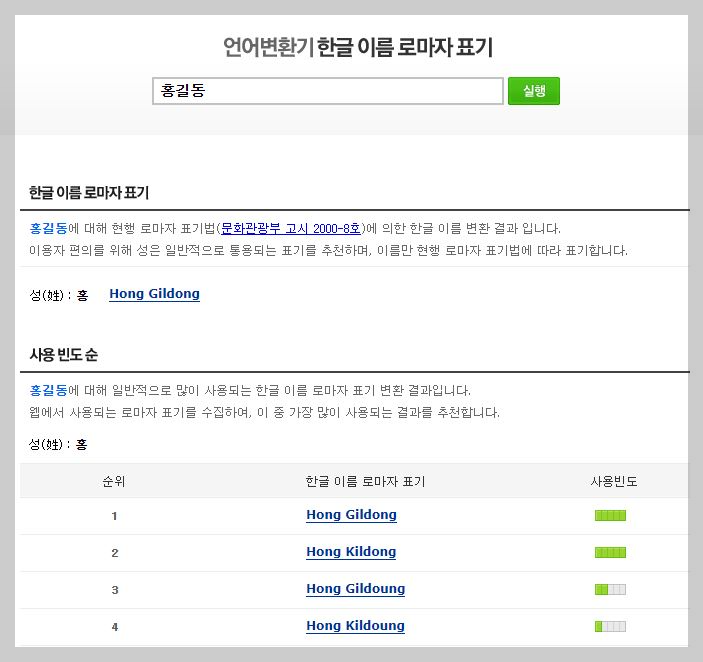Click the rank number 2 cell
Screen dimensions: 703x662
pos(115,553)
